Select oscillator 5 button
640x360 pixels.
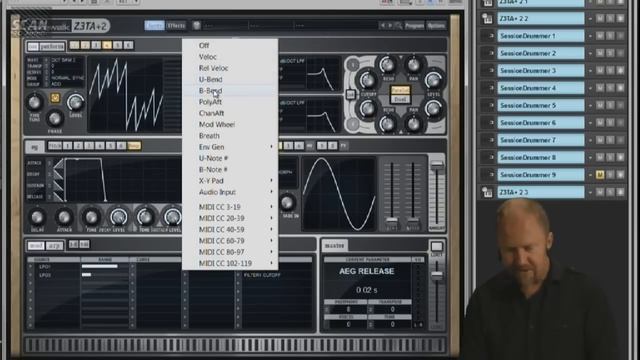(118, 45)
